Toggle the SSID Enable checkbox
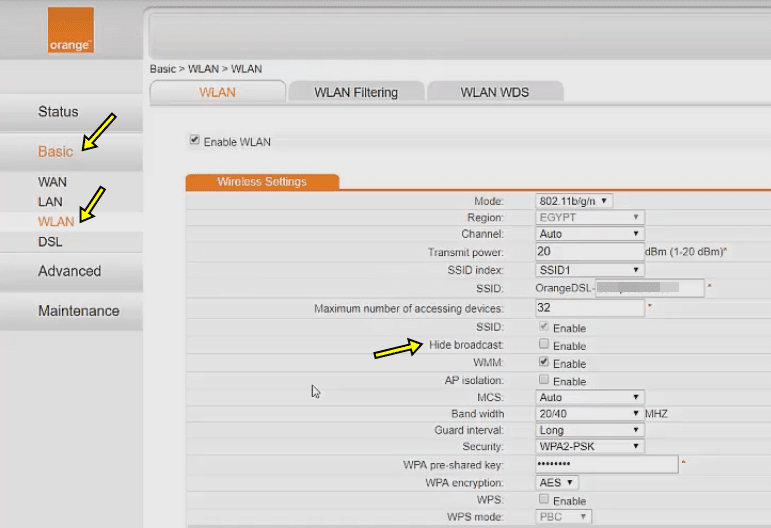The height and width of the screenshot is (528, 771). [x=544, y=326]
